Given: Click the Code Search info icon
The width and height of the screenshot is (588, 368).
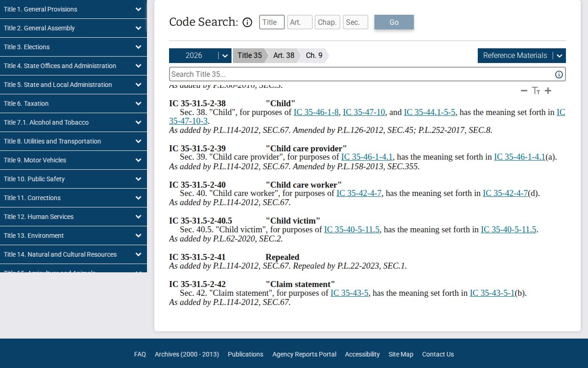Looking at the screenshot, I should point(248,22).
